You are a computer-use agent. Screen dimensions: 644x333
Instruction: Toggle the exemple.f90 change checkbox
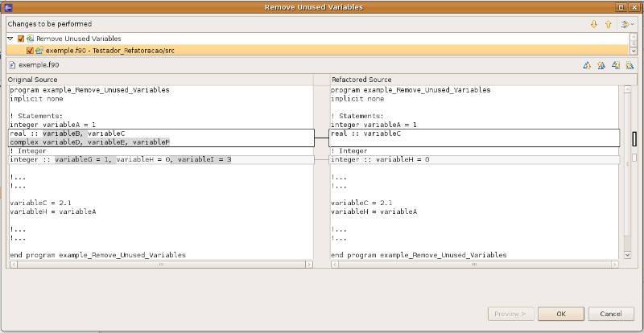(30, 51)
